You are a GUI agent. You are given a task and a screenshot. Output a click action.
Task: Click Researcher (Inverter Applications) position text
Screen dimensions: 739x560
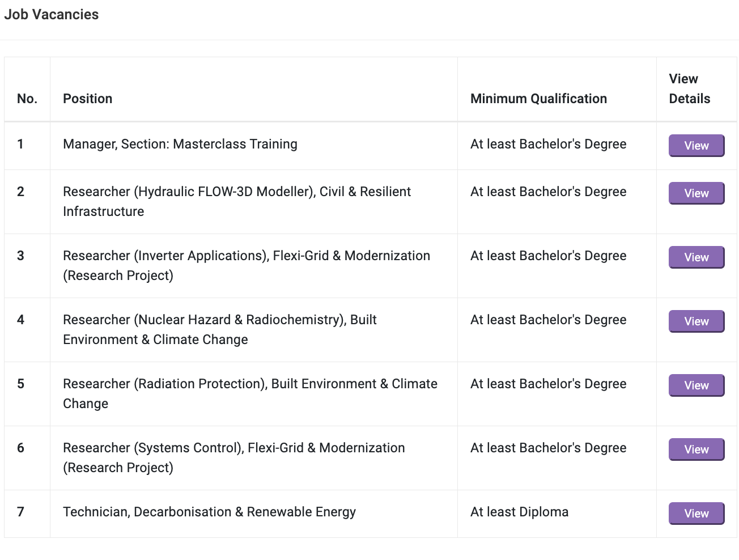tap(247, 265)
